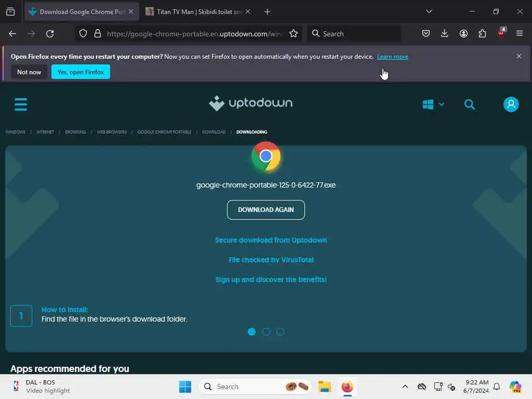The width and height of the screenshot is (532, 399).
Task: Click the DOWNLOAD AGAIN button
Action: (266, 210)
